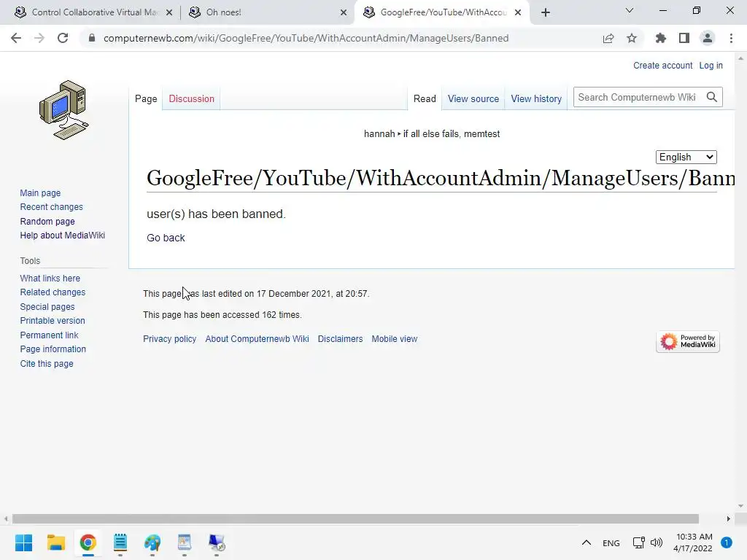Image resolution: width=747 pixels, height=560 pixels.
Task: Open the Windows Start menu
Action: click(x=24, y=542)
